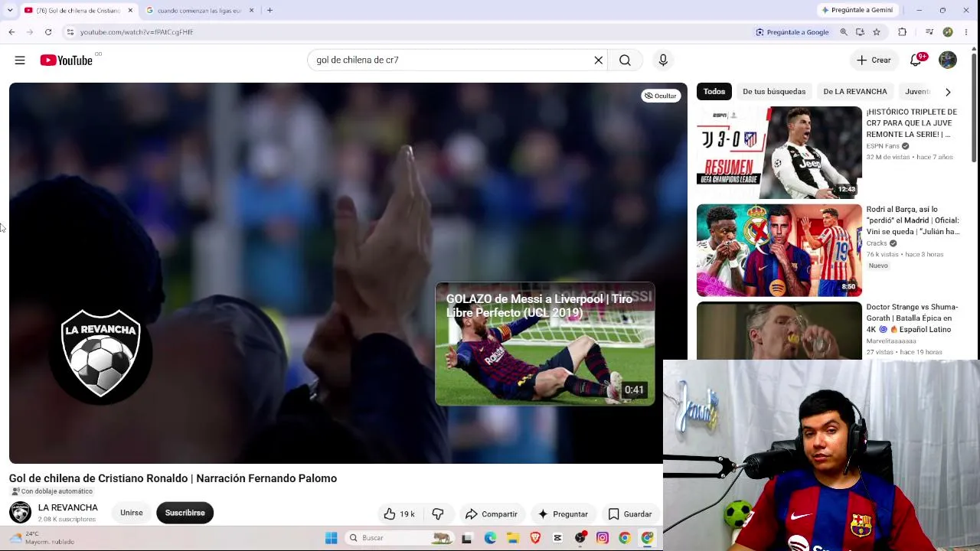Dislike the video with thumbs down
Image resolution: width=980 pixels, height=551 pixels.
pyautogui.click(x=438, y=514)
